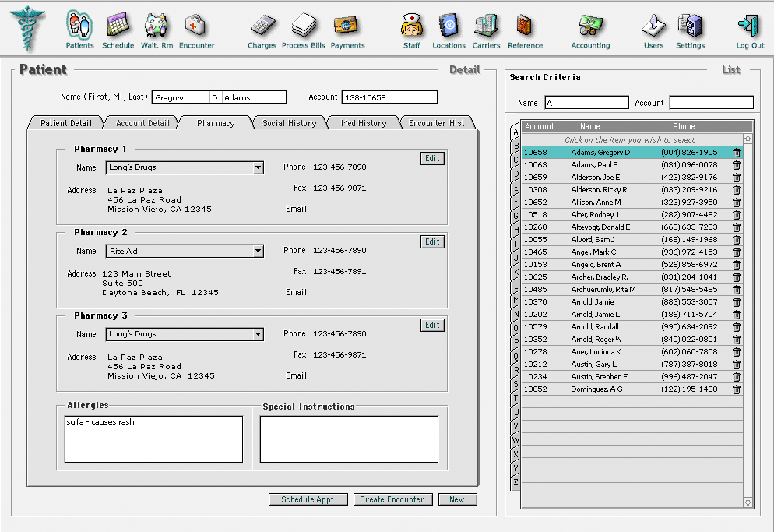Delete patient Dominquez, A G

[737, 389]
